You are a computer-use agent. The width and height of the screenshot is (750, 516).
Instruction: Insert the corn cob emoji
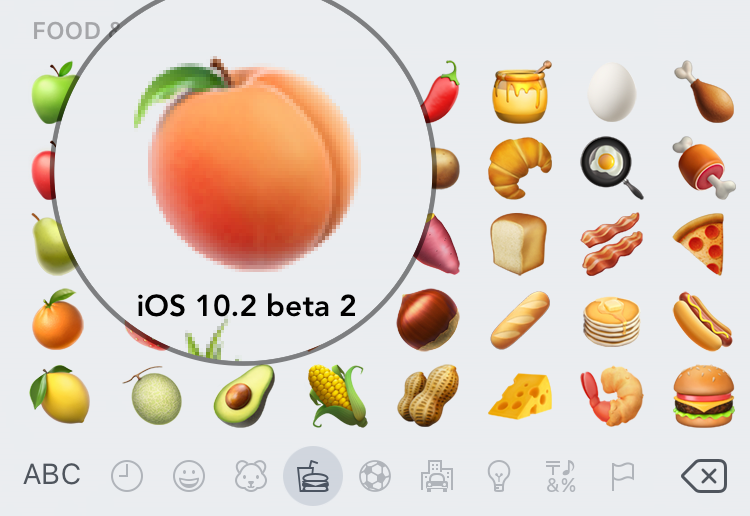point(337,396)
